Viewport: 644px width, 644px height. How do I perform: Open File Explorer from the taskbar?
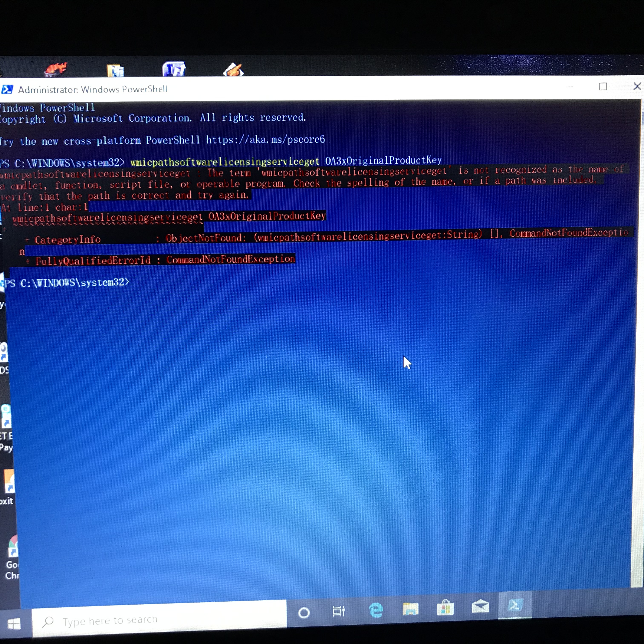pyautogui.click(x=410, y=609)
